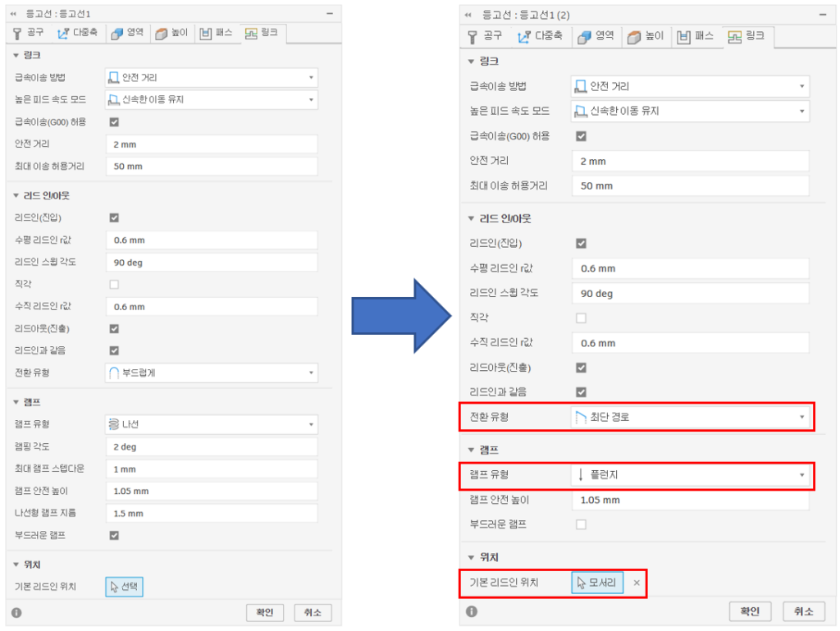This screenshot has height=631, width=840.
Task: Switch to the 다중축 tab in the right panel
Action: pyautogui.click(x=538, y=37)
